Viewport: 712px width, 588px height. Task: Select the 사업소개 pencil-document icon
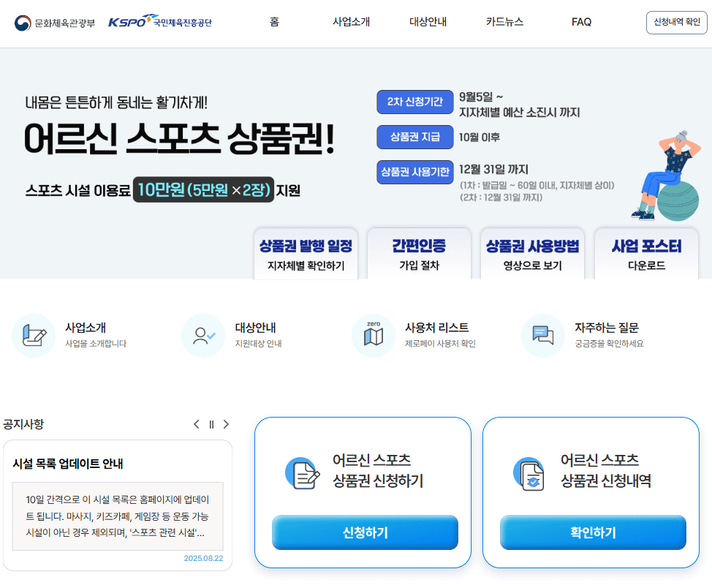click(x=34, y=335)
